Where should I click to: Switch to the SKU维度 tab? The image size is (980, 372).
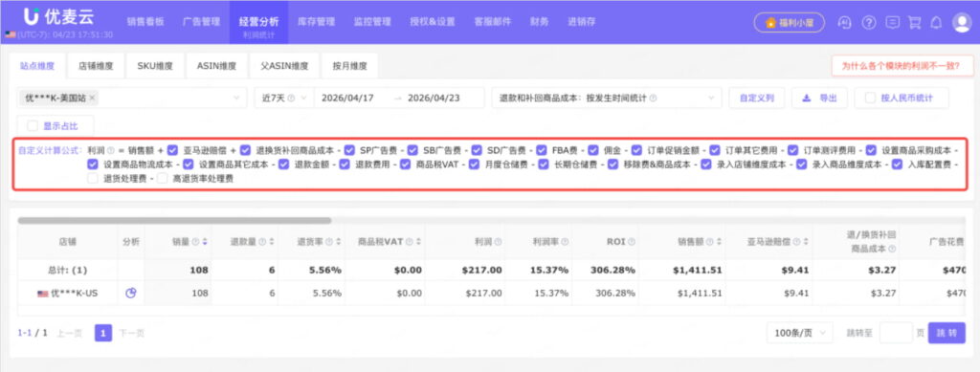pyautogui.click(x=154, y=66)
